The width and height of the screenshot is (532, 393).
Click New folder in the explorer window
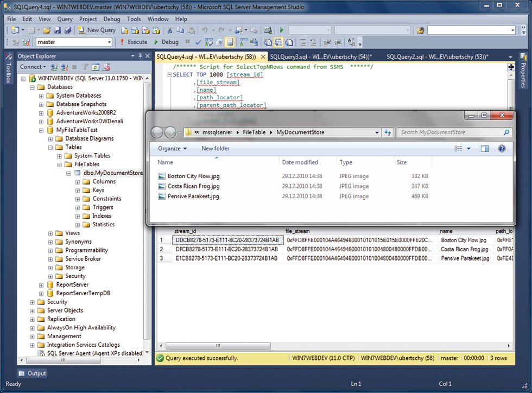[x=215, y=148]
